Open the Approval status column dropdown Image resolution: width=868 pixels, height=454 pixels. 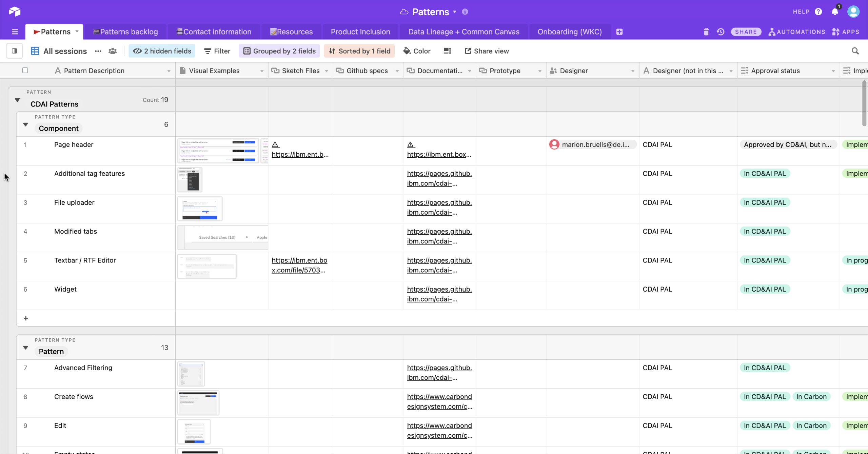[x=833, y=71]
